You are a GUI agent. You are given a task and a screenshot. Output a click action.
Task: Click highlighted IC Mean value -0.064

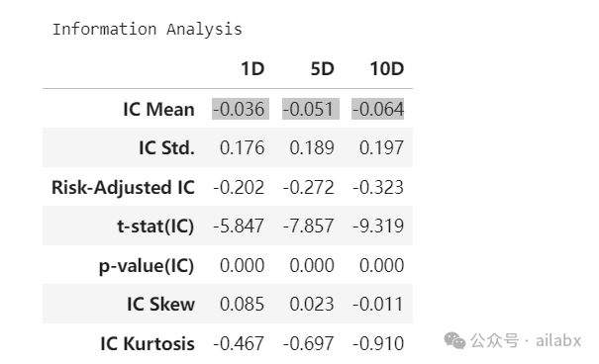click(378, 109)
